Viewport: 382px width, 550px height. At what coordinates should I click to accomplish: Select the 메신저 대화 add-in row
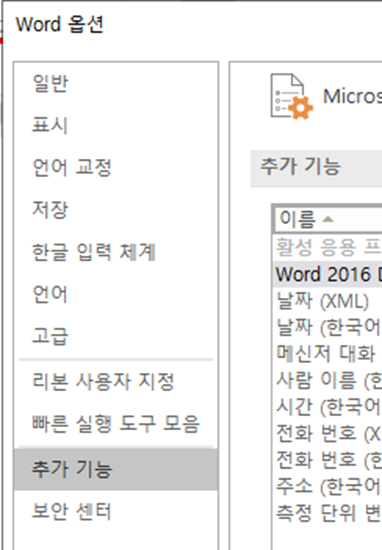[328, 354]
